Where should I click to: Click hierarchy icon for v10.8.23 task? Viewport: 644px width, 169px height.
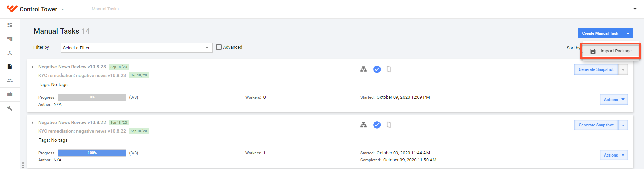(x=363, y=69)
